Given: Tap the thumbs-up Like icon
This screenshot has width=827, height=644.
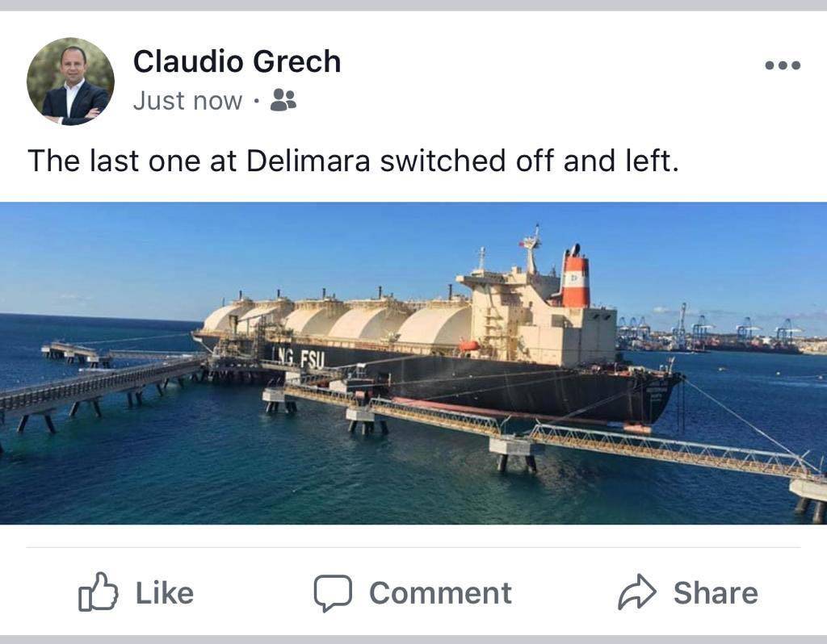Looking at the screenshot, I should pyautogui.click(x=98, y=592).
